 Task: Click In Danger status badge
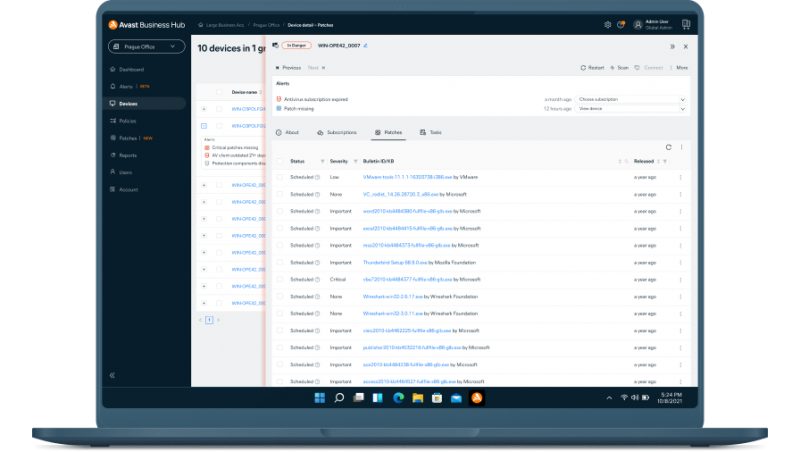point(296,45)
